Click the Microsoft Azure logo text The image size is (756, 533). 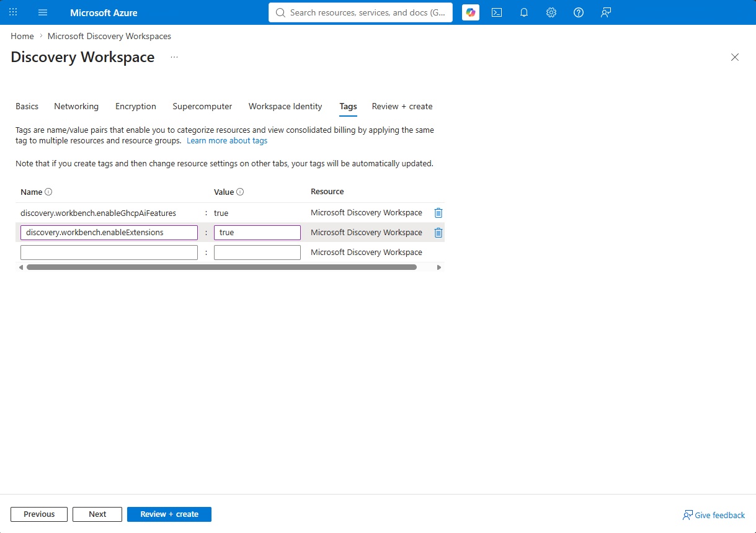104,12
